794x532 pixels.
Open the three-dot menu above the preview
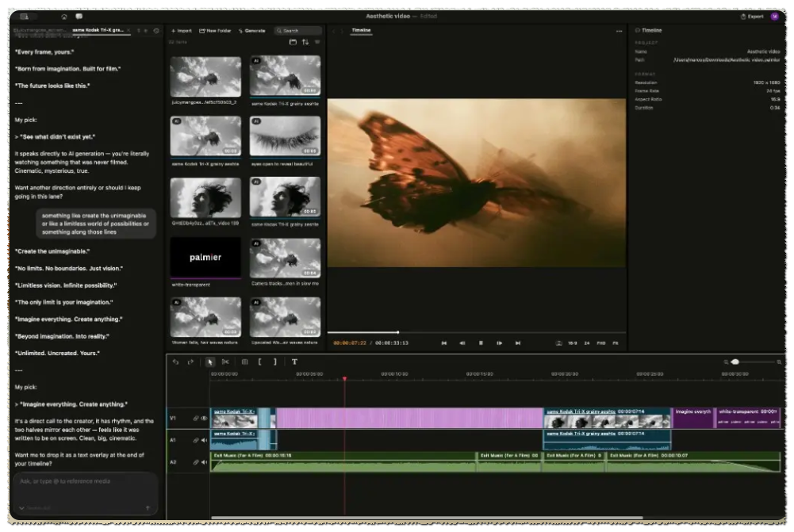pyautogui.click(x=619, y=32)
